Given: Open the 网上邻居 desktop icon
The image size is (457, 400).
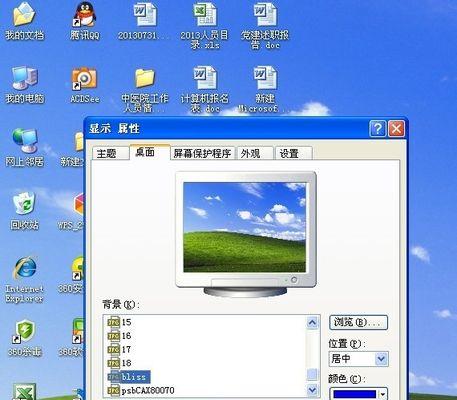Looking at the screenshot, I should point(25,141).
